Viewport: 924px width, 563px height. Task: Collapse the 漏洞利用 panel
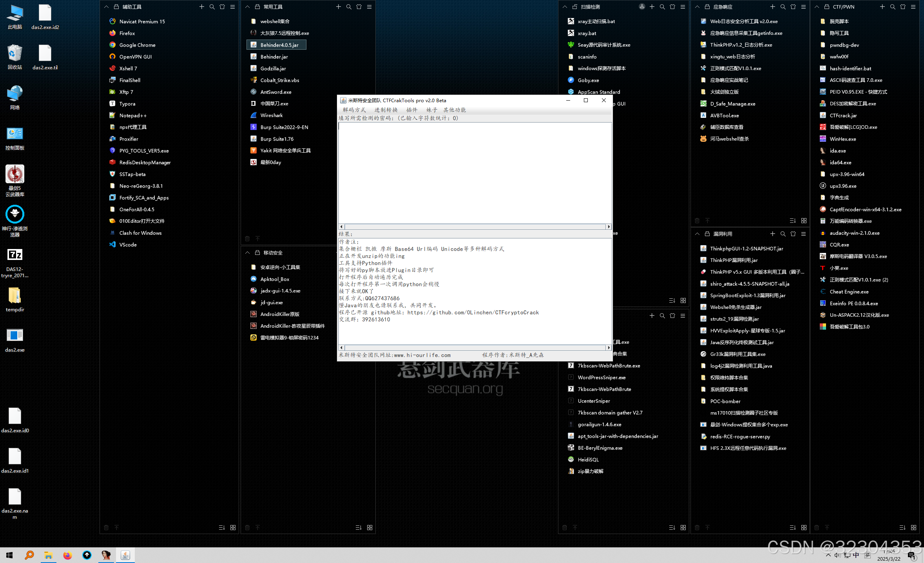point(698,234)
